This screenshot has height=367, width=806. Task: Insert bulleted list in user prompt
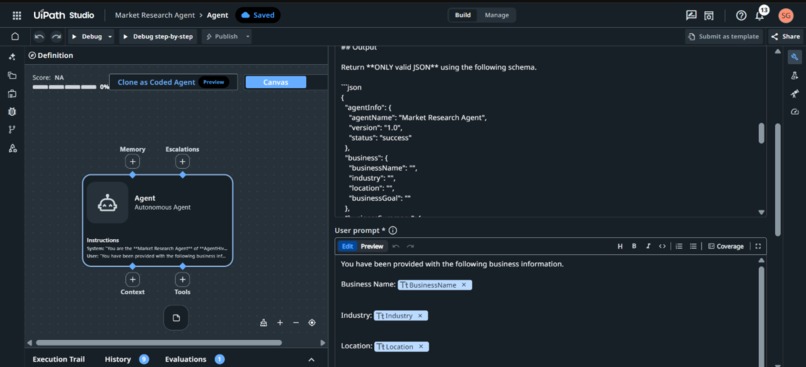[x=693, y=246]
